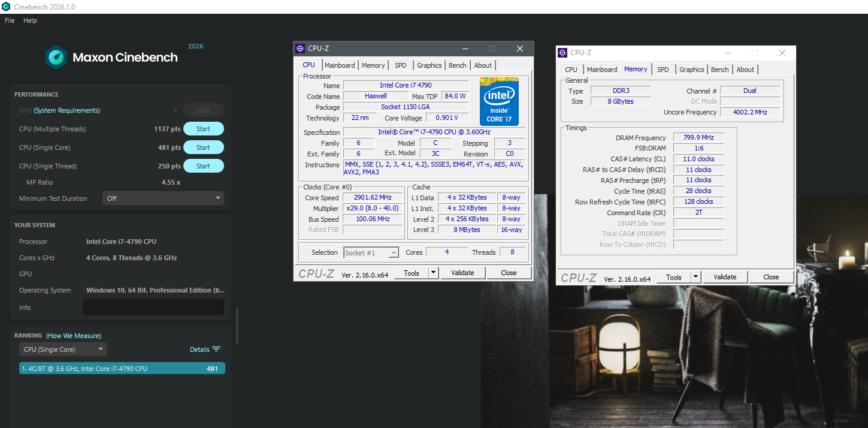868x428 pixels.
Task: Click the Level 3 cache value 8 MBytes
Action: 467,230
